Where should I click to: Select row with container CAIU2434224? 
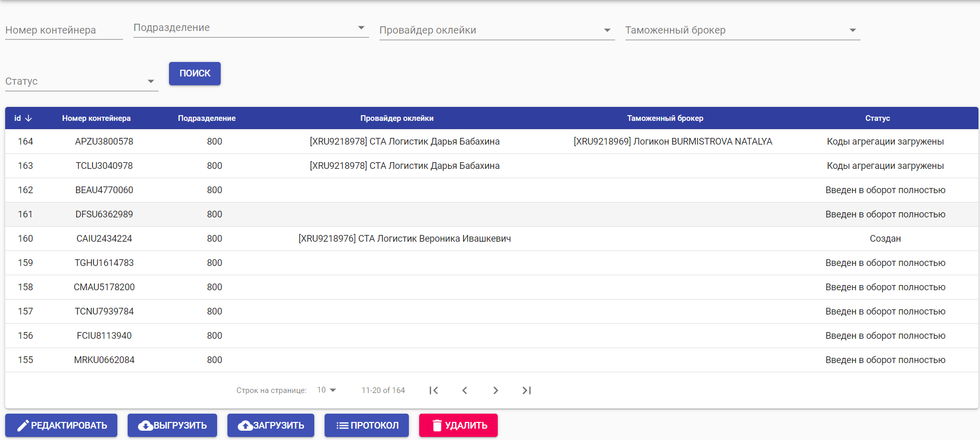[x=104, y=239]
